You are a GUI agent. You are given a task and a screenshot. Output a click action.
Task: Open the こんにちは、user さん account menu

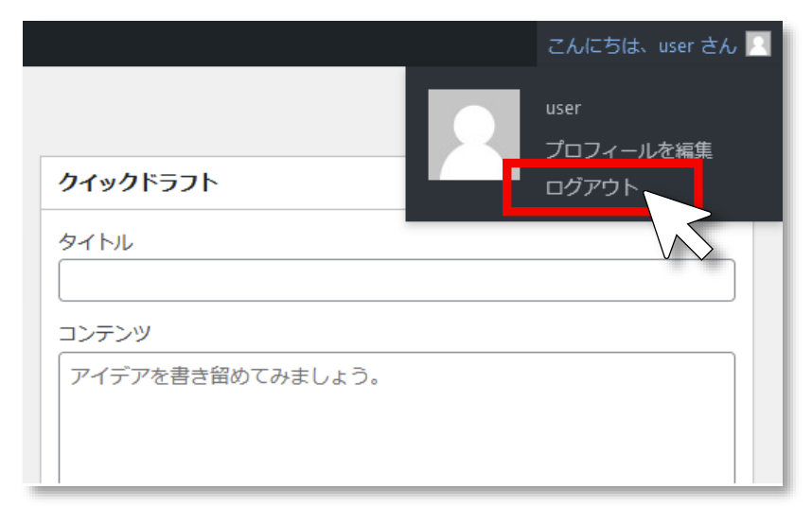(642, 45)
